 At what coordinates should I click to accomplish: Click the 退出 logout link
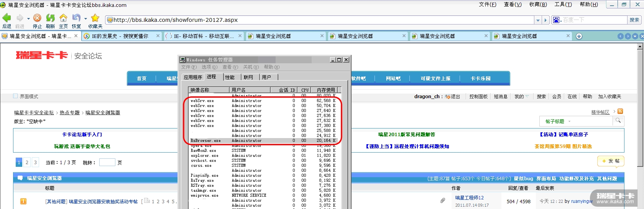pyautogui.click(x=455, y=97)
